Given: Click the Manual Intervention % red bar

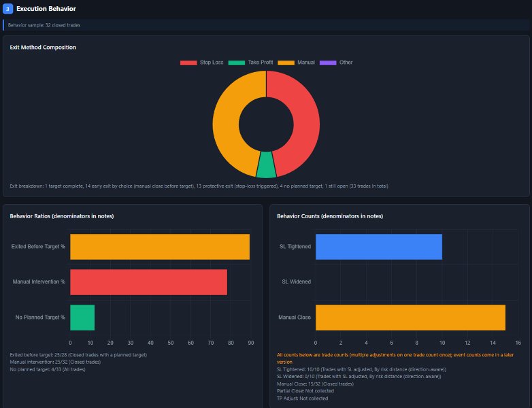Looking at the screenshot, I should [148, 282].
